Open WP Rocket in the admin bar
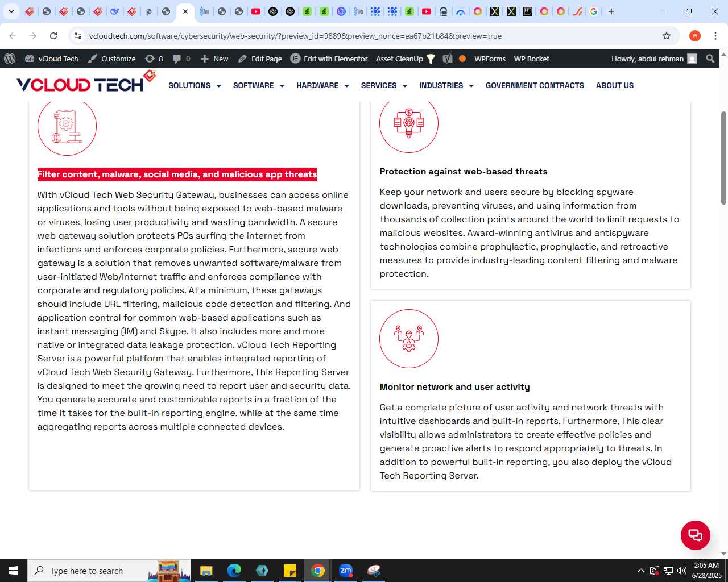 [531, 59]
